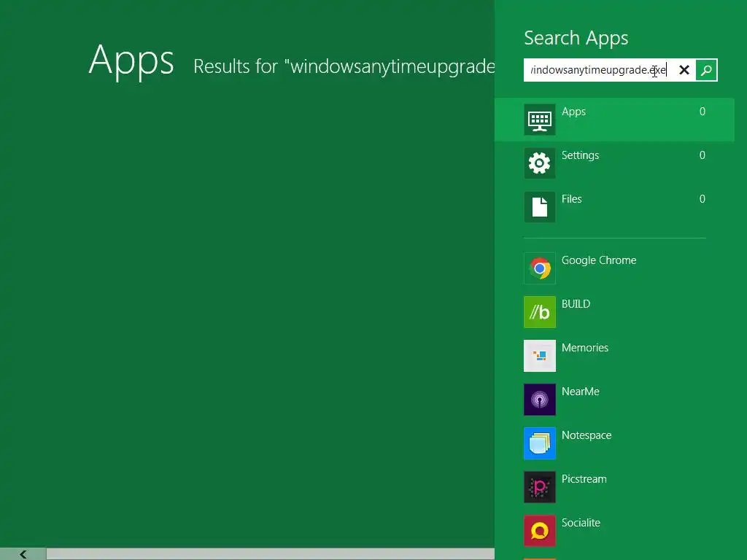The height and width of the screenshot is (560, 747).
Task: Open the Memories app icon
Action: 540,356
